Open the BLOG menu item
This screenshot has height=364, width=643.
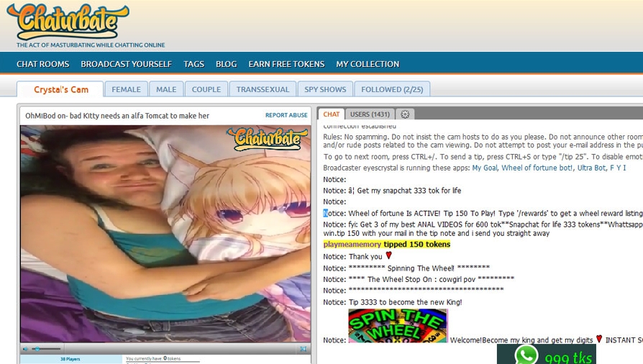(227, 64)
